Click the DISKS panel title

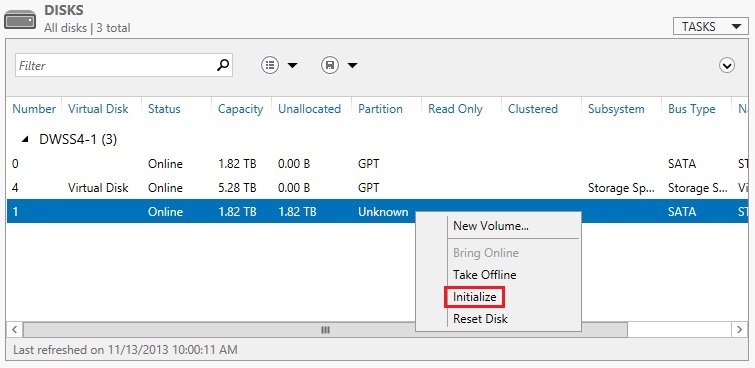tap(64, 10)
